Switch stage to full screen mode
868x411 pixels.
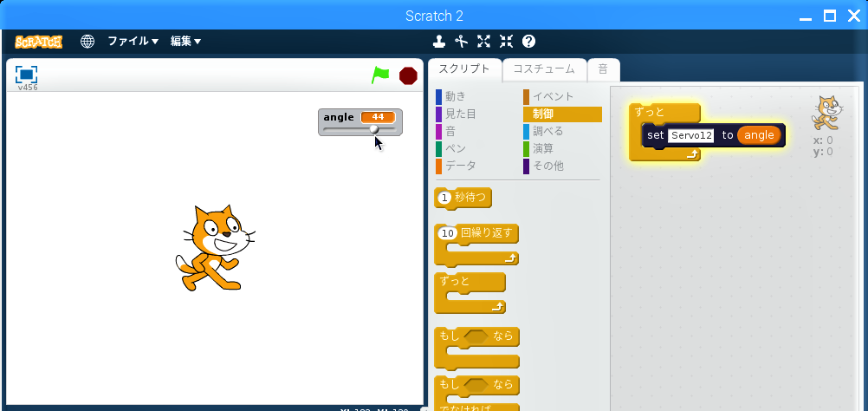26,75
